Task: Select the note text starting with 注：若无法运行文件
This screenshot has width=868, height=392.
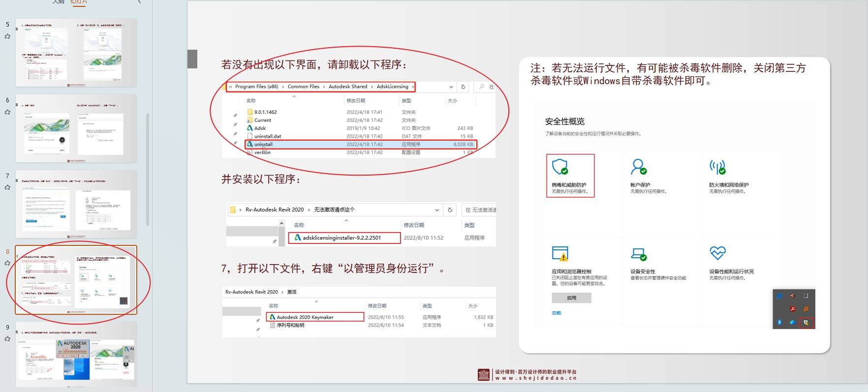Action: tap(668, 74)
